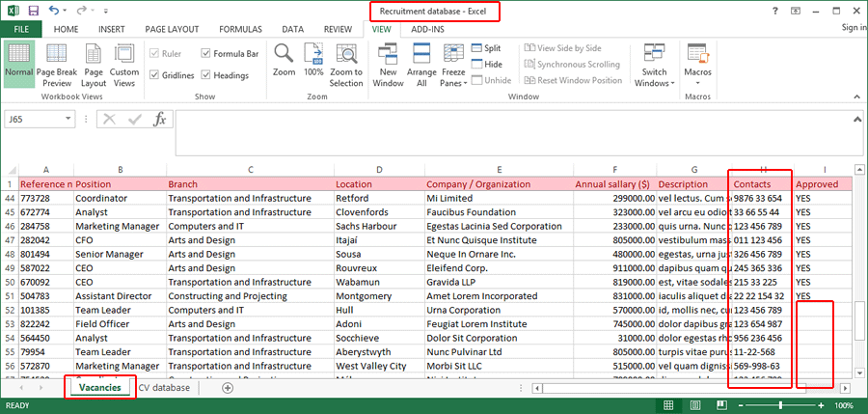Open the HOME tab
Viewport: 868px width, 414px height.
coord(66,29)
